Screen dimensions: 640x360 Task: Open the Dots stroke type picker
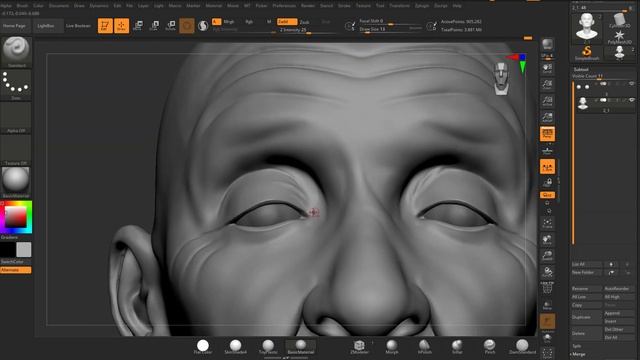[16, 84]
